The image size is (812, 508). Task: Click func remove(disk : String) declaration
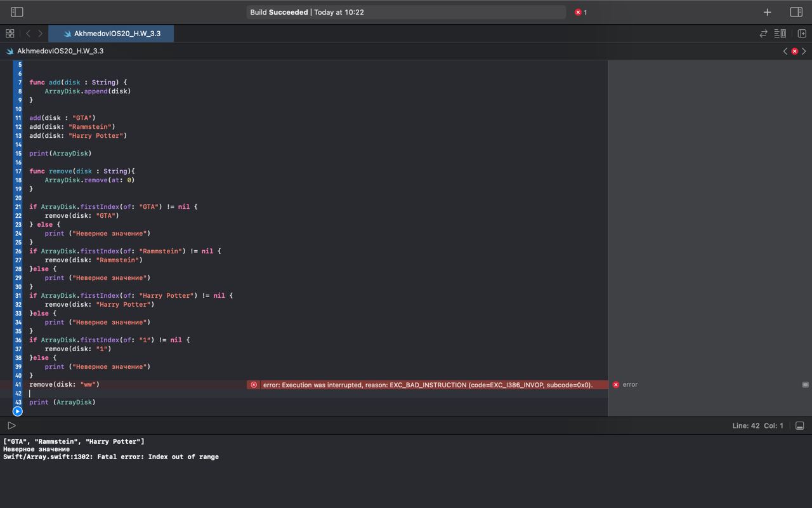pos(82,171)
